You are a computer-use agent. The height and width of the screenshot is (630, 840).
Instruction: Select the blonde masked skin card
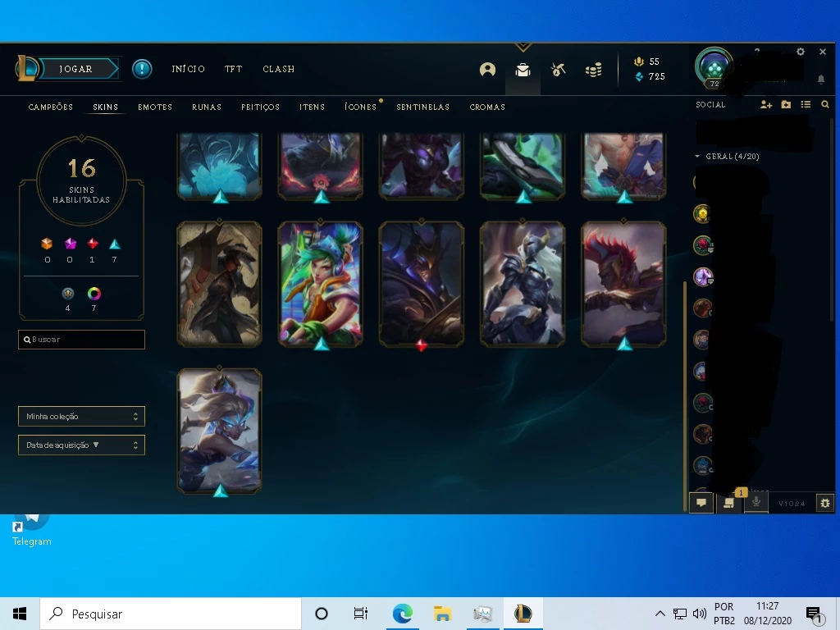click(x=219, y=431)
